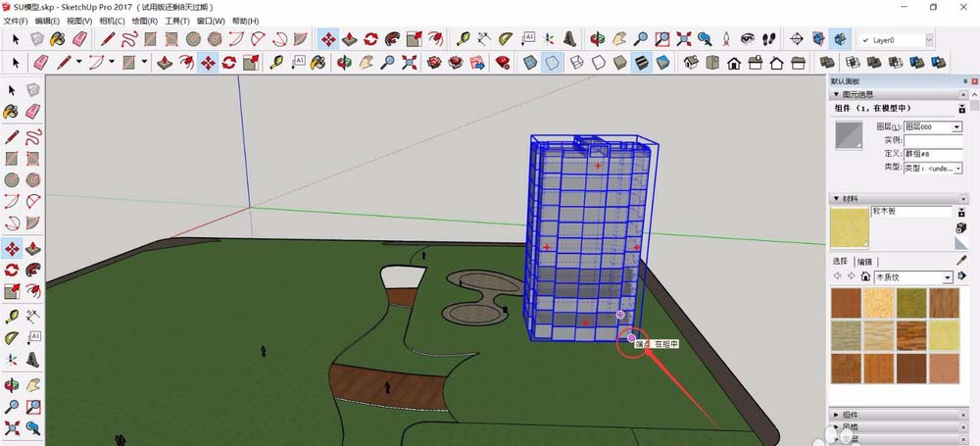Switch to the 编辑 materials tab
Viewport: 980px width, 446px height.
[x=864, y=262]
